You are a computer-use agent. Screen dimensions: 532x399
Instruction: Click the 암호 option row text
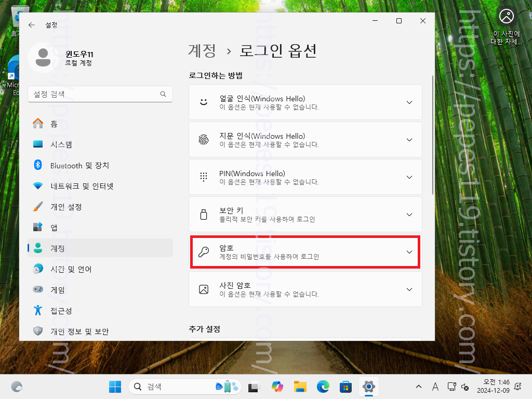pyautogui.click(x=269, y=252)
